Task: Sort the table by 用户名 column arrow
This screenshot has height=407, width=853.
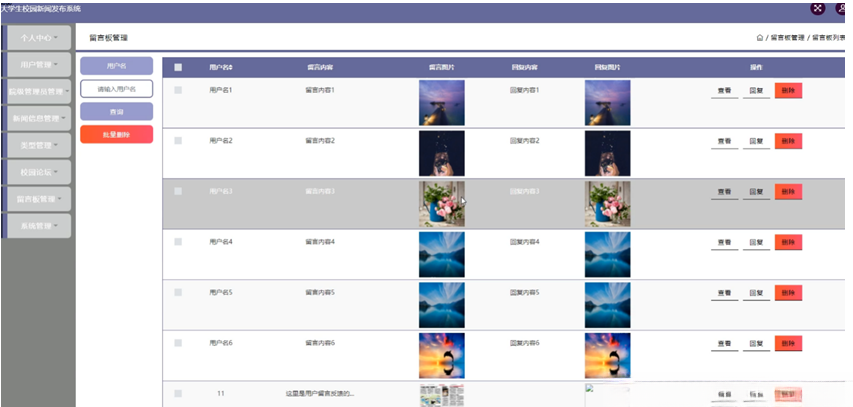Action: tap(231, 67)
